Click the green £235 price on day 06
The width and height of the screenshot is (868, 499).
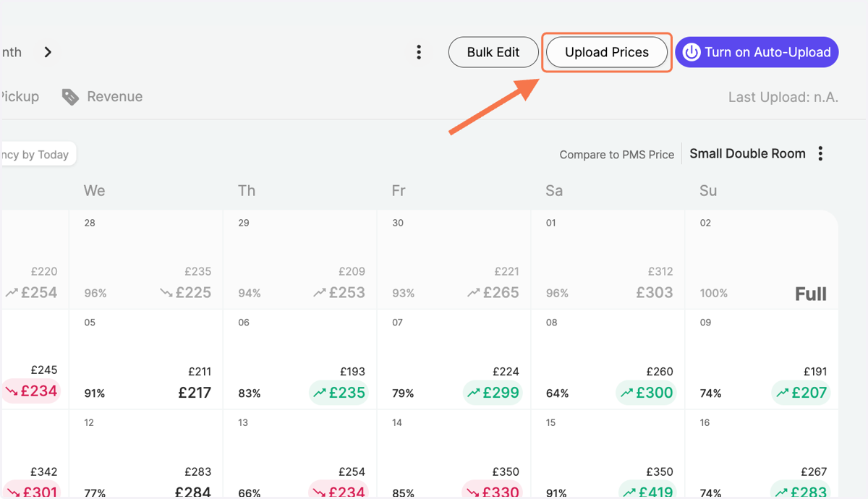coord(339,393)
